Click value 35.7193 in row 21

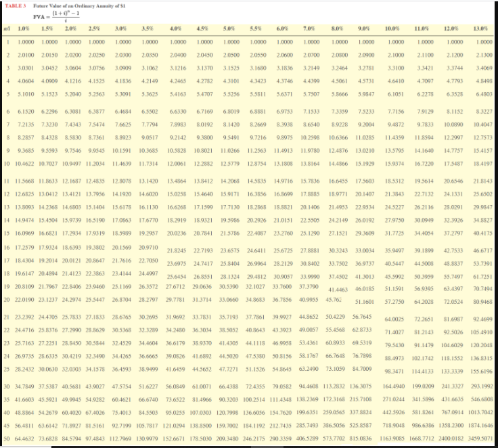tap(229, 317)
